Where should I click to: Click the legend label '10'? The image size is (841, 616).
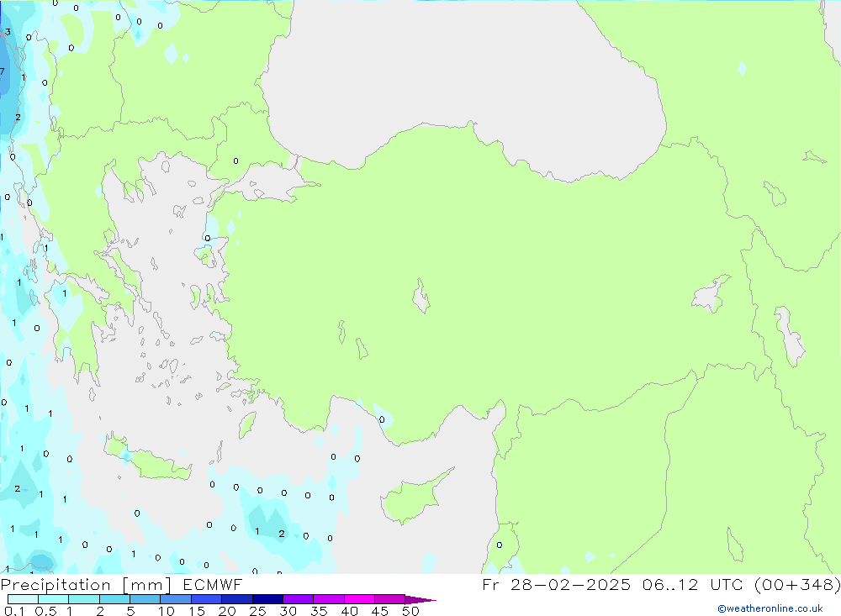[167, 611]
